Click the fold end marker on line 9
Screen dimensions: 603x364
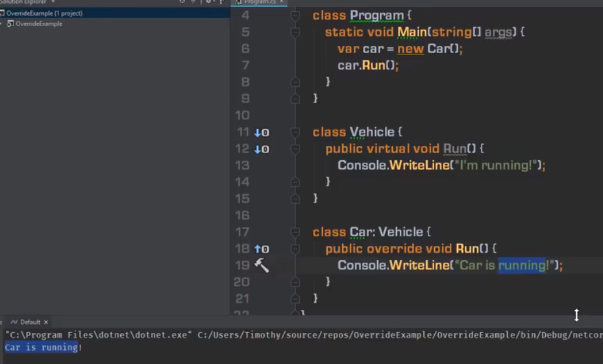point(295,99)
